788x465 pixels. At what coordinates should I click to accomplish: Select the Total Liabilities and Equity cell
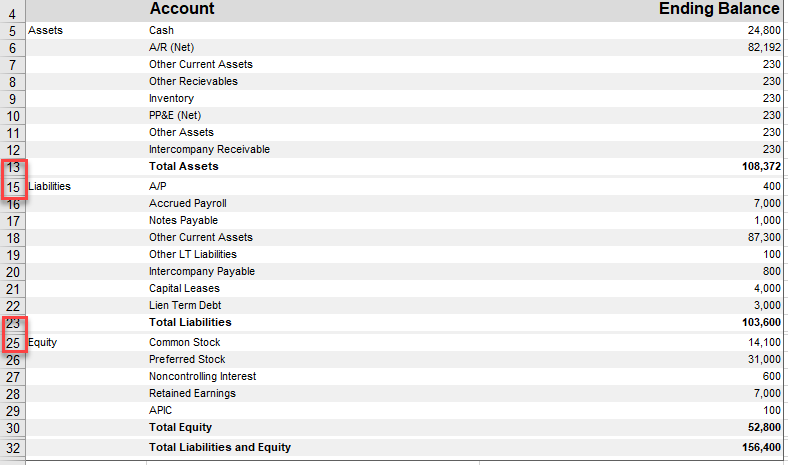click(219, 447)
